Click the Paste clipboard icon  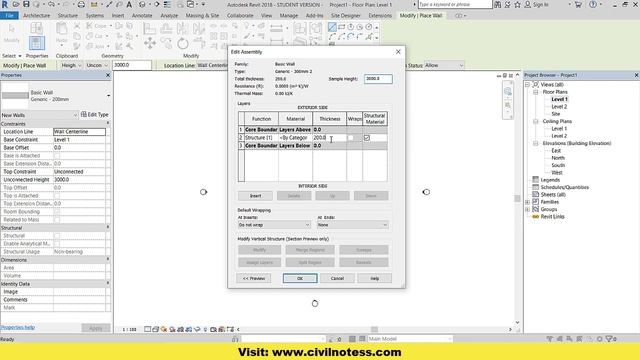[62, 29]
